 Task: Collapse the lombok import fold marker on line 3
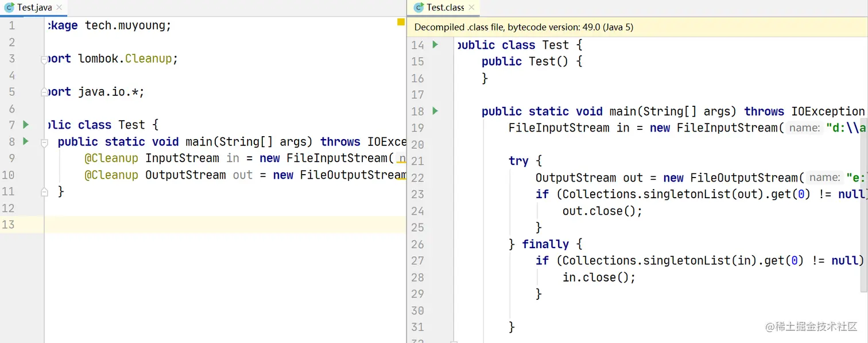(44, 59)
